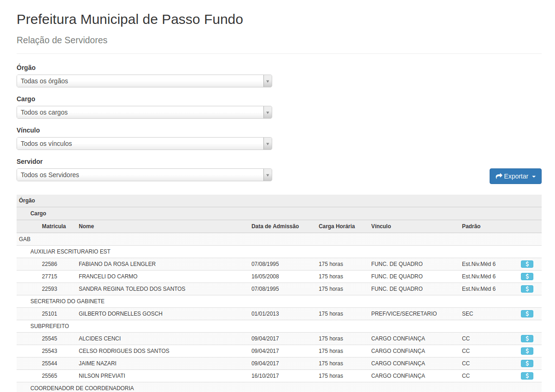
Task: Click the Data de Admissão column header
Action: pyautogui.click(x=275, y=226)
